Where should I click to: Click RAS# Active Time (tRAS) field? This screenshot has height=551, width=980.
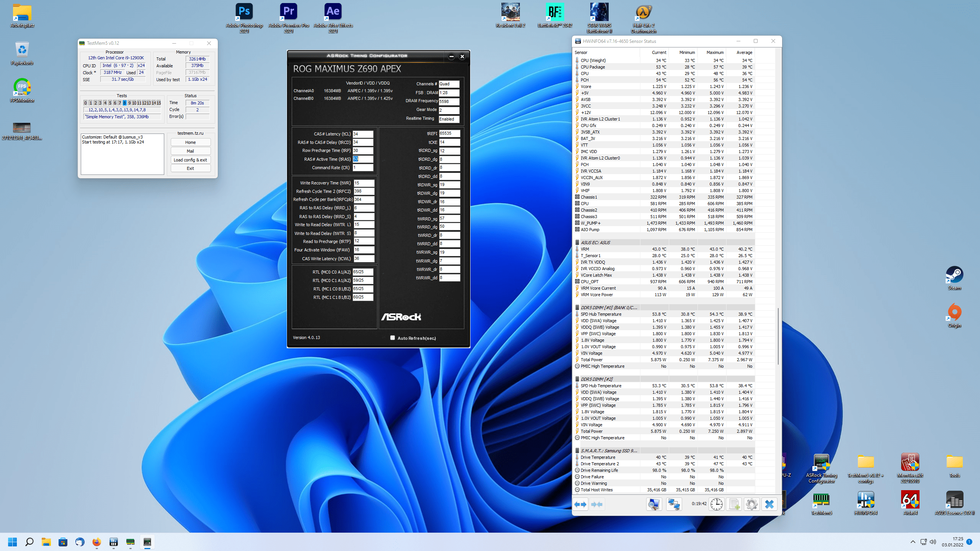[x=363, y=159]
